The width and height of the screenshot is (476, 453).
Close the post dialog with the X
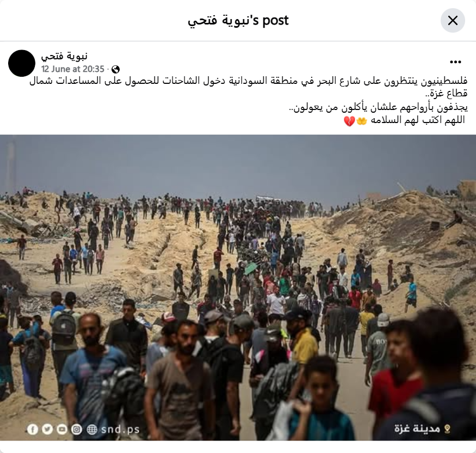click(x=453, y=21)
